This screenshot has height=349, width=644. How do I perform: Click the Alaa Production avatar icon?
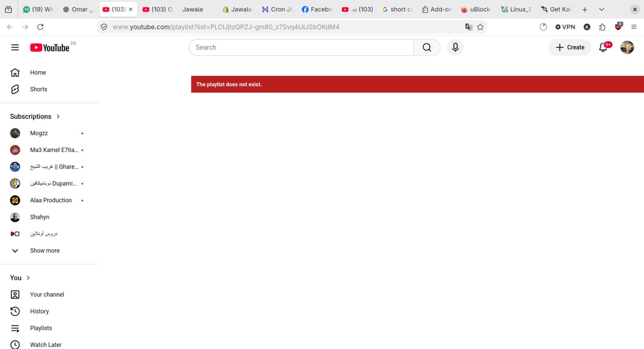[x=15, y=200]
